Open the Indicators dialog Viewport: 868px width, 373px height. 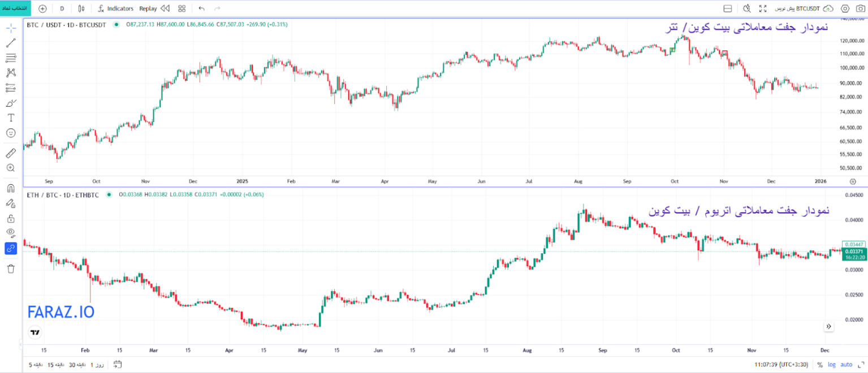click(115, 8)
